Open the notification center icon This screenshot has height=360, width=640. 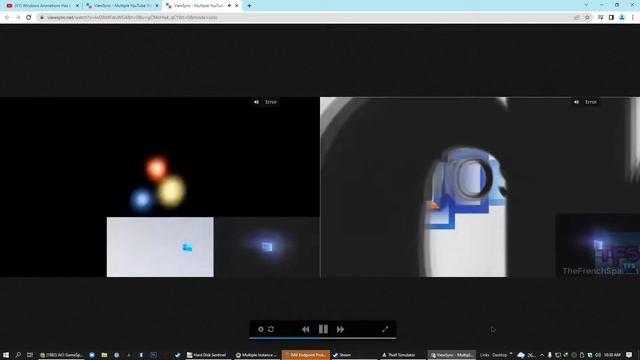point(629,355)
